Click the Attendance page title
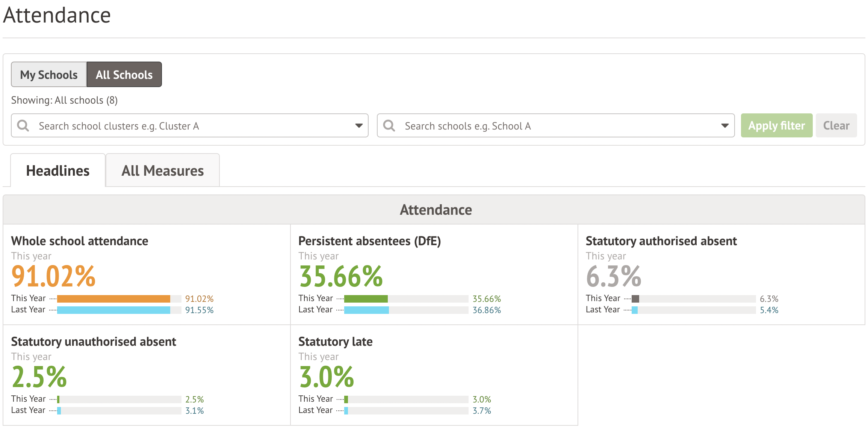 tap(57, 15)
